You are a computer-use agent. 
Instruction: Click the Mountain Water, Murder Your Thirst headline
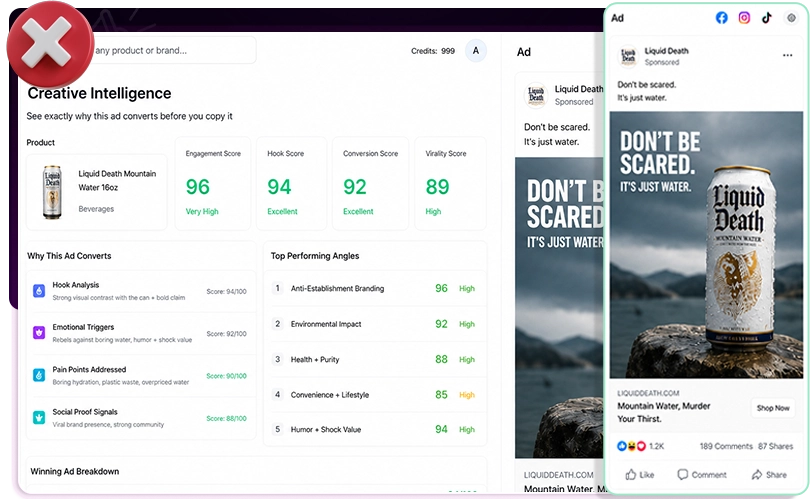[x=664, y=413]
